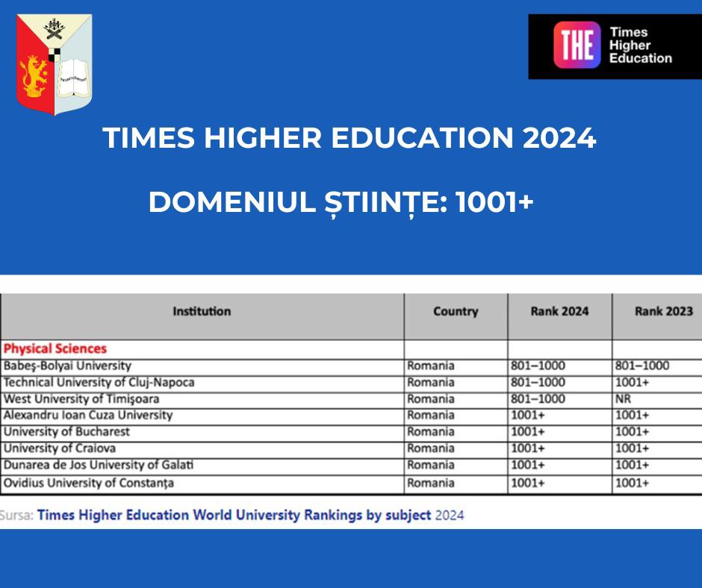702x588 pixels.
Task: Select the University of Bucharest cell
Action: click(66, 431)
